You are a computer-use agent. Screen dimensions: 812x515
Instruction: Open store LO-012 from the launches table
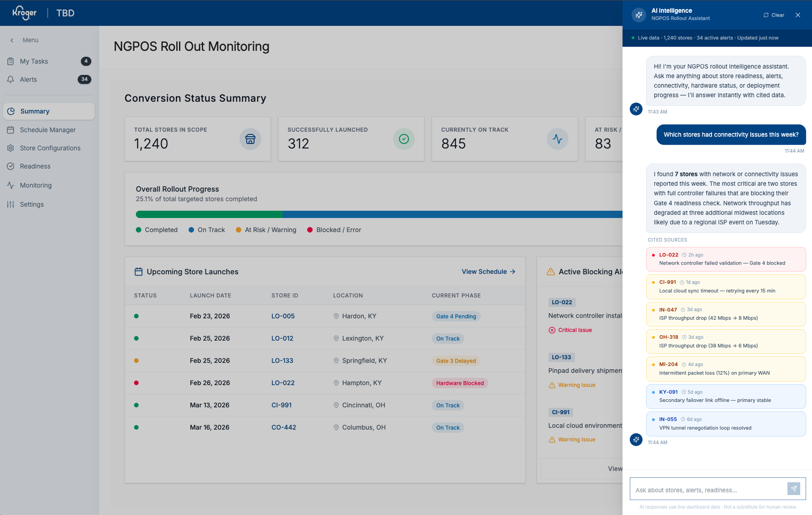click(x=282, y=338)
